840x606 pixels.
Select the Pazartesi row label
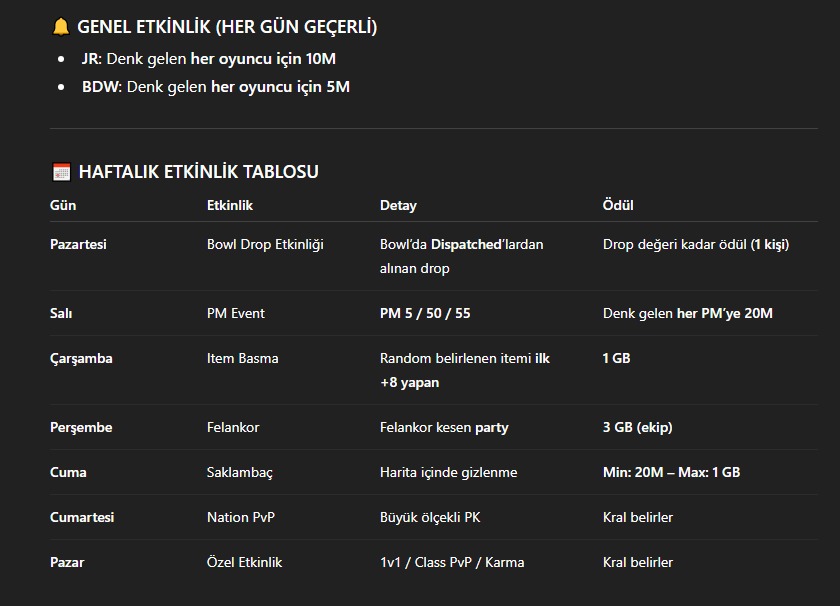coord(78,244)
